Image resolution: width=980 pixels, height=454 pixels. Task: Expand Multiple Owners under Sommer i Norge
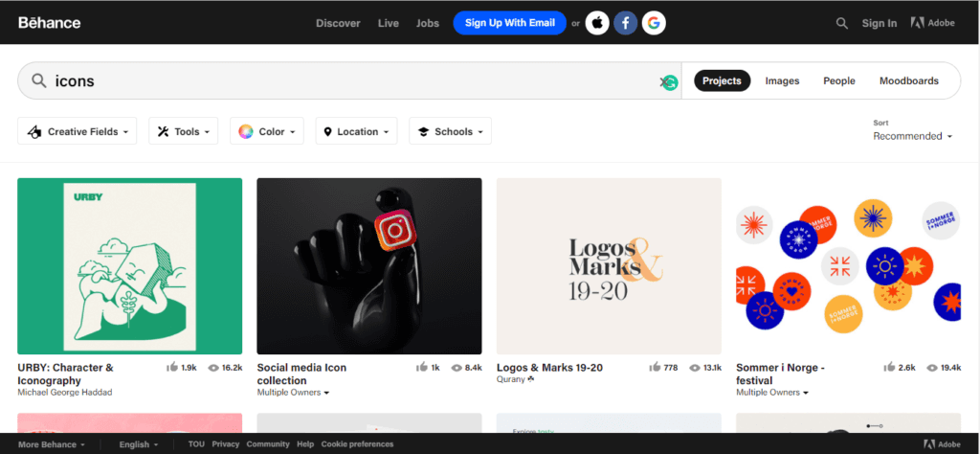[x=772, y=393]
